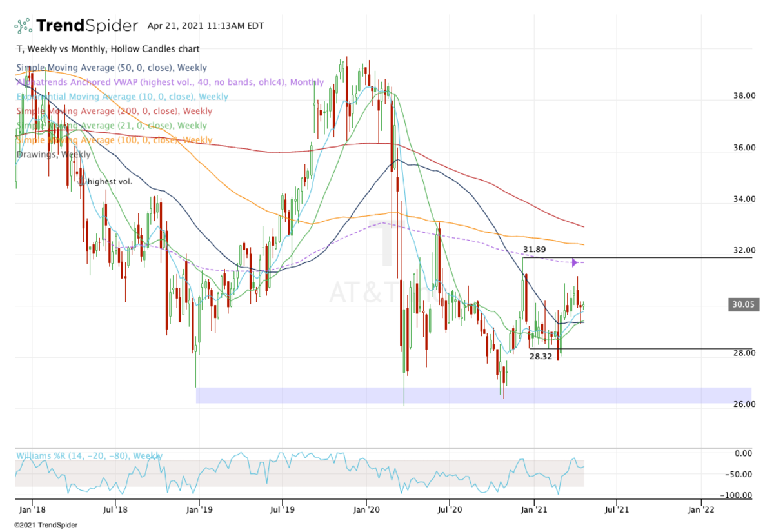Click the 34.00 price axis label
This screenshot has width=774, height=532.
(x=744, y=199)
